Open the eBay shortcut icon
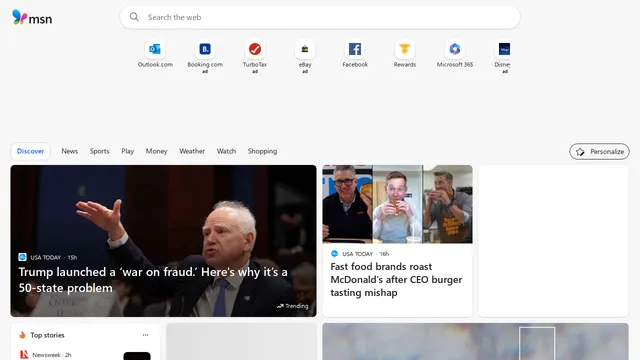 (x=305, y=49)
